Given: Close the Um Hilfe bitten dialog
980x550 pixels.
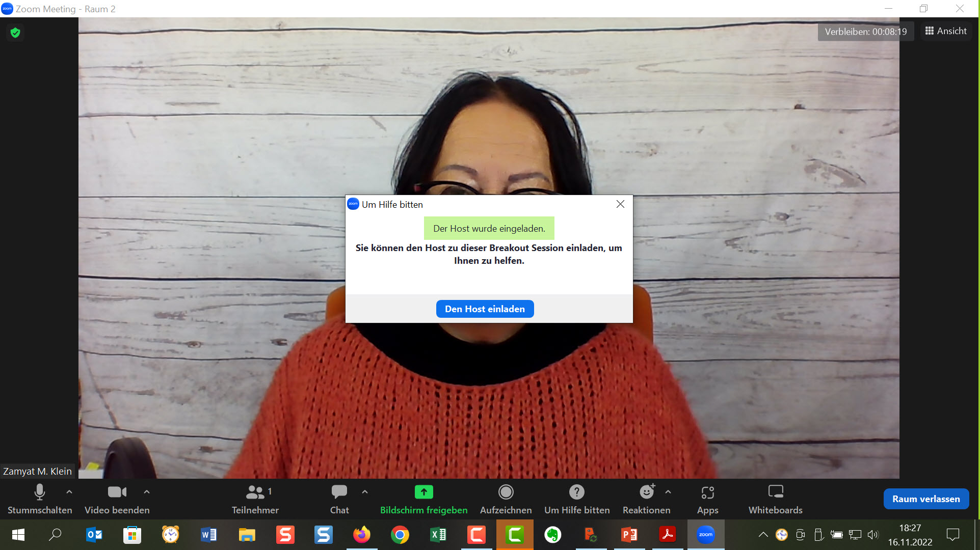Looking at the screenshot, I should pos(620,204).
